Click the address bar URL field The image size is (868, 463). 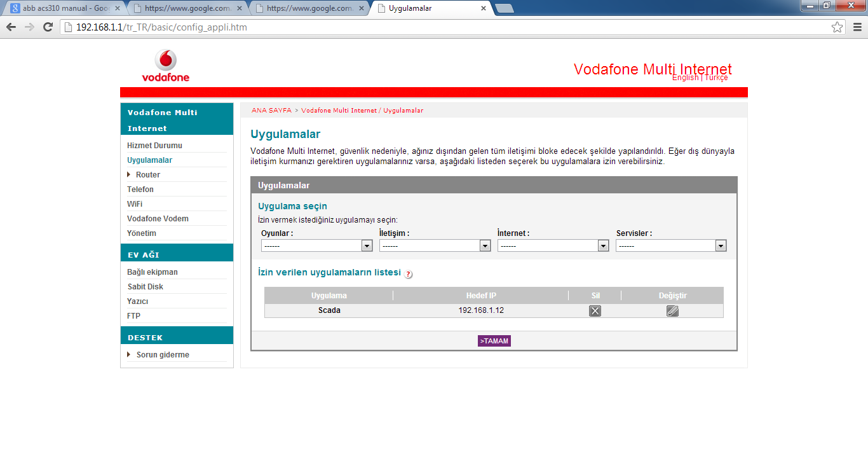click(x=445, y=27)
